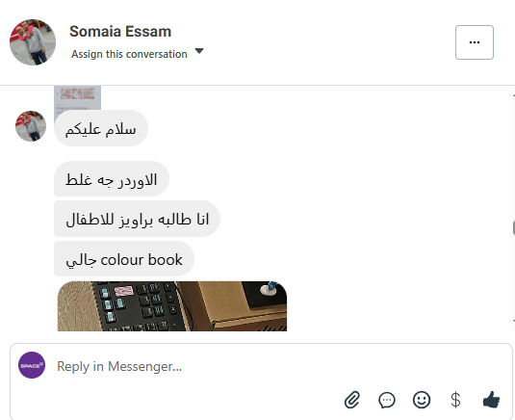Send a thumbs-up like
Viewport: 515px width, 420px height.
tap(491, 400)
